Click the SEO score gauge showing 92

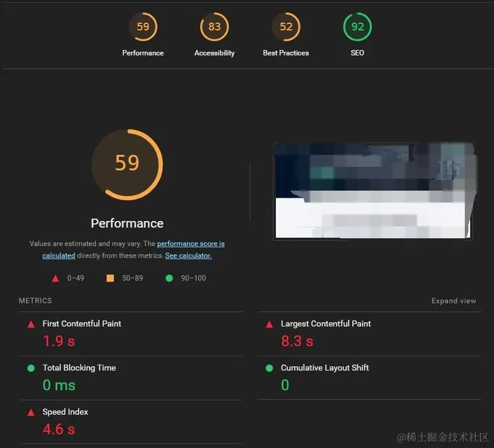(x=358, y=27)
